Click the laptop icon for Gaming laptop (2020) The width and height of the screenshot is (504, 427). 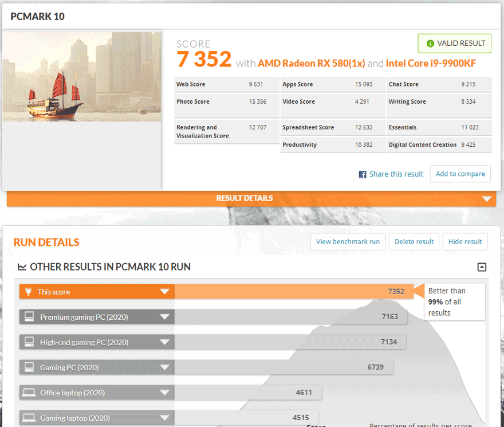[29, 417]
